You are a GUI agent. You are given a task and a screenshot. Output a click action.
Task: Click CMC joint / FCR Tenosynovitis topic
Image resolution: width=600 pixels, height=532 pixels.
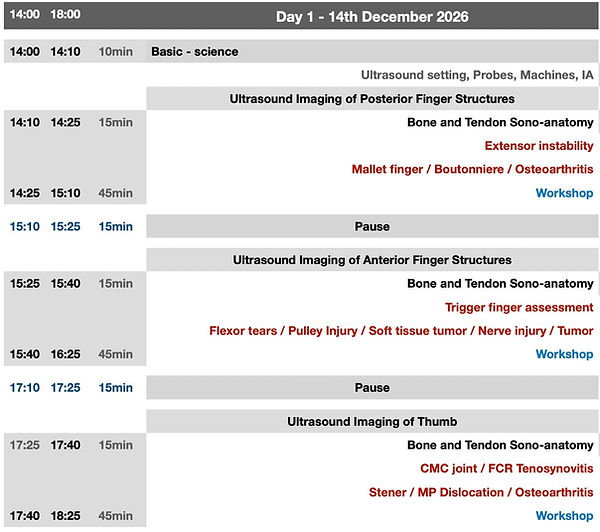pyautogui.click(x=507, y=468)
